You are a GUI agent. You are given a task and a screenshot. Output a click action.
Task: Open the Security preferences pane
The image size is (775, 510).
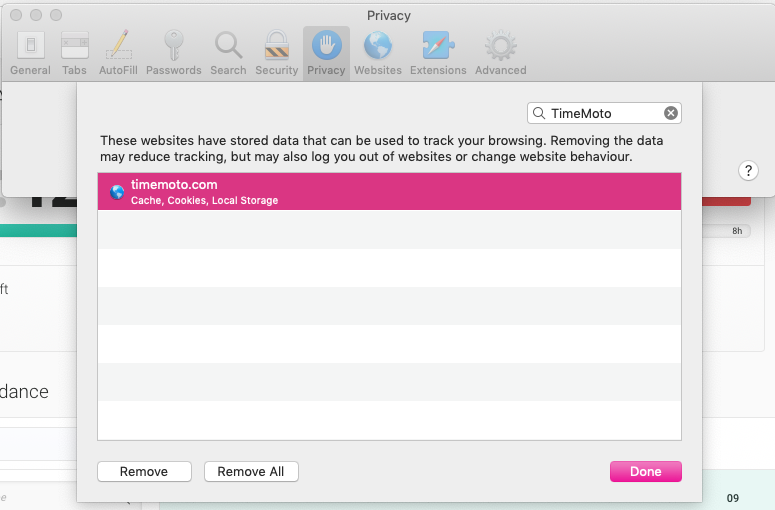point(276,53)
